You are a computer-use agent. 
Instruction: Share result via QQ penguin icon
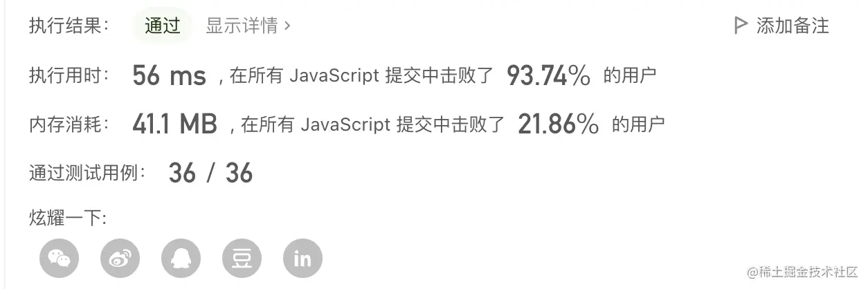coord(181,258)
